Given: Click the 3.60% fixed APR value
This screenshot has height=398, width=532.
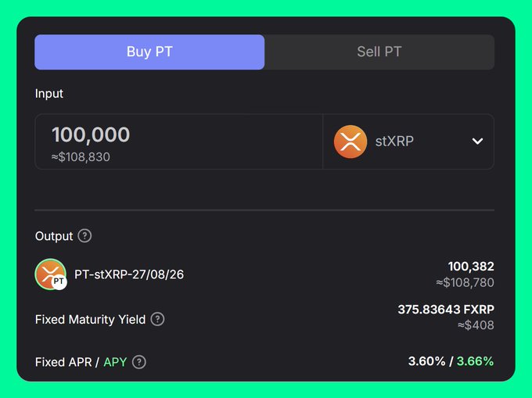Looking at the screenshot, I should pos(427,361).
